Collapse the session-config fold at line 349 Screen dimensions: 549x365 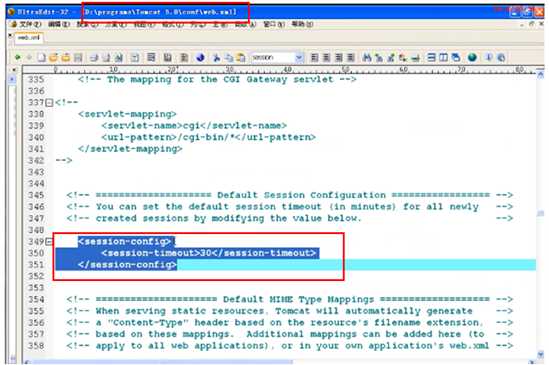[x=49, y=242]
